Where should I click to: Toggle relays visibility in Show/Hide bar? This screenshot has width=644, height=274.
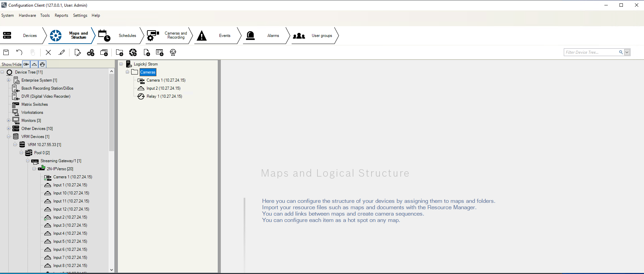[x=42, y=64]
